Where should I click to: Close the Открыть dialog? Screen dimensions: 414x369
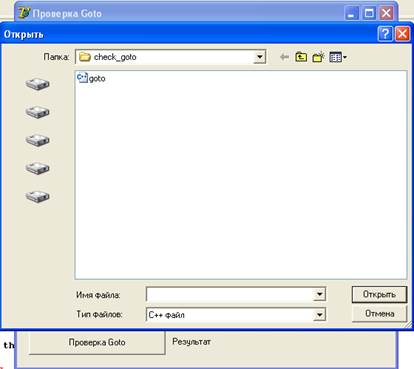(402, 34)
